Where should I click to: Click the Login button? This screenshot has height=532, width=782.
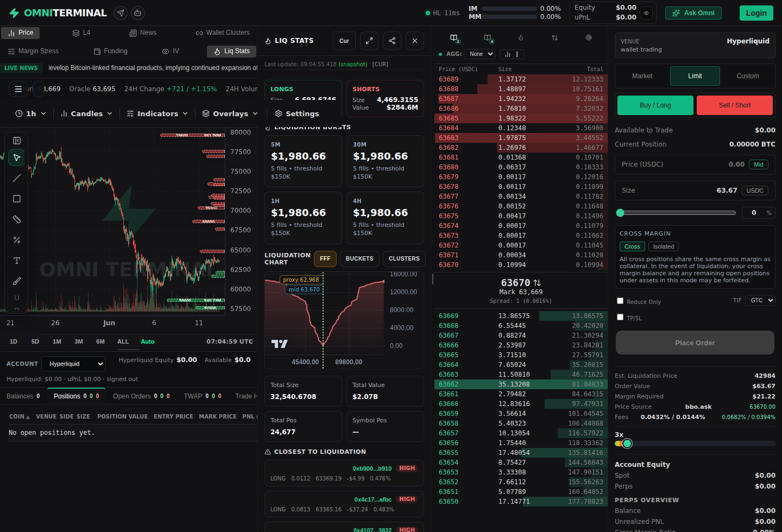(756, 13)
